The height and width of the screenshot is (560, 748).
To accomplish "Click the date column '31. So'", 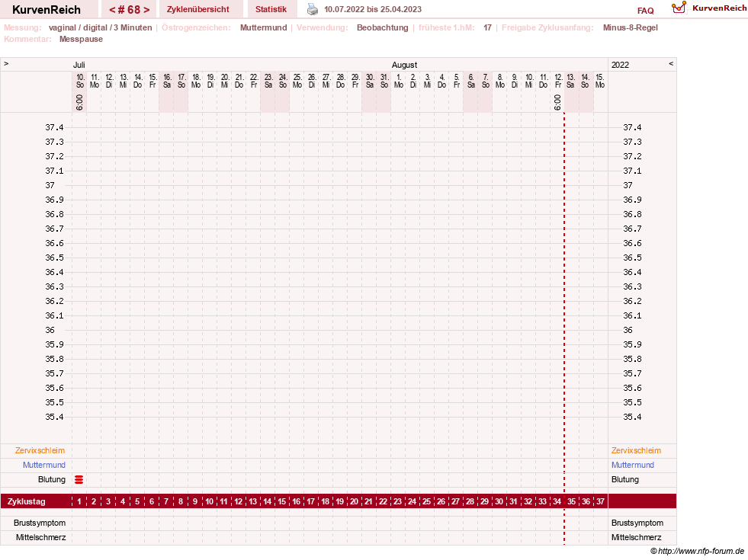I will point(384,81).
